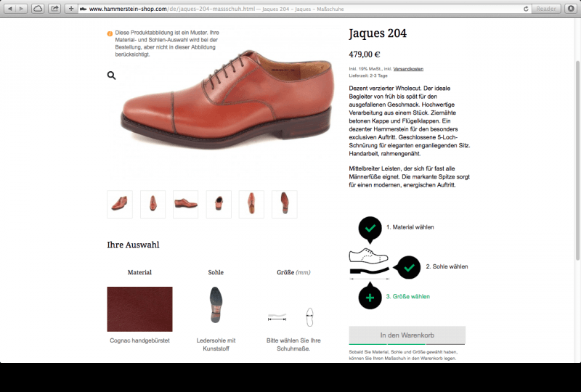Open step 2. Sohle wählen
This screenshot has width=581, height=392.
[x=447, y=266]
